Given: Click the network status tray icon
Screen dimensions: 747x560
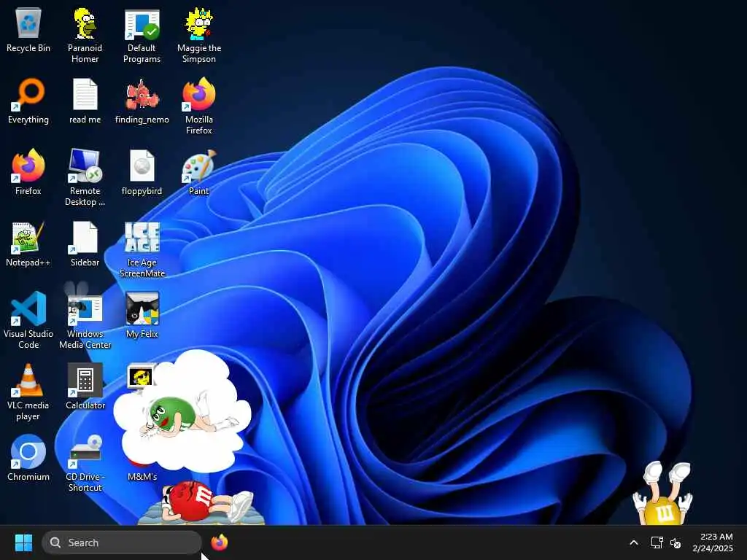Looking at the screenshot, I should (x=657, y=542).
